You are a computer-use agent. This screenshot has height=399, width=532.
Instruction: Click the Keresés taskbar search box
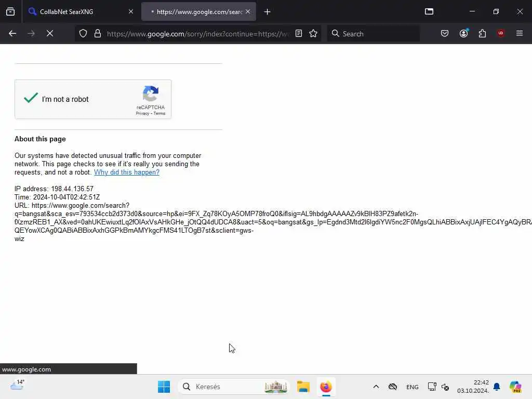tap(234, 387)
